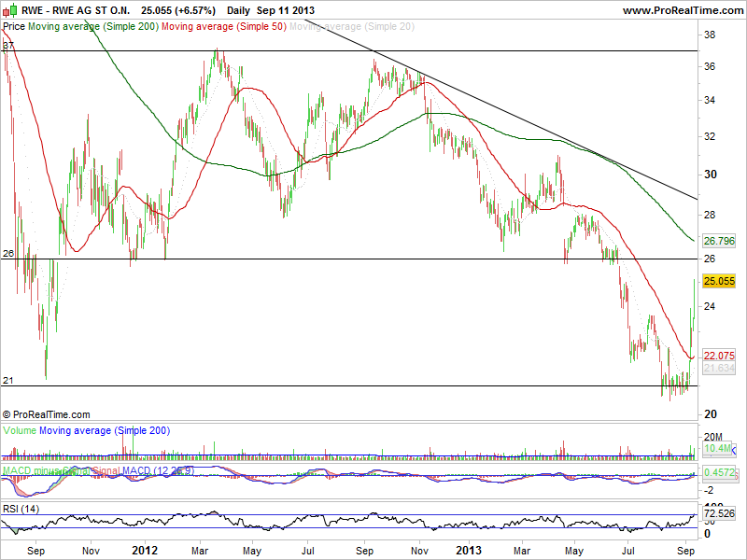Click the 37 resistance line annotation
This screenshot has height=560, width=747.
pos(8,46)
